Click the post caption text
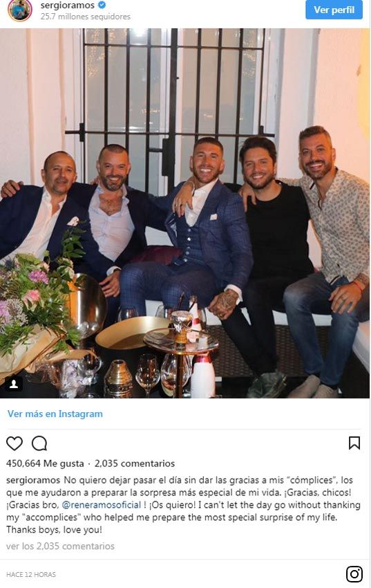This screenshot has height=588, width=371. (184, 505)
